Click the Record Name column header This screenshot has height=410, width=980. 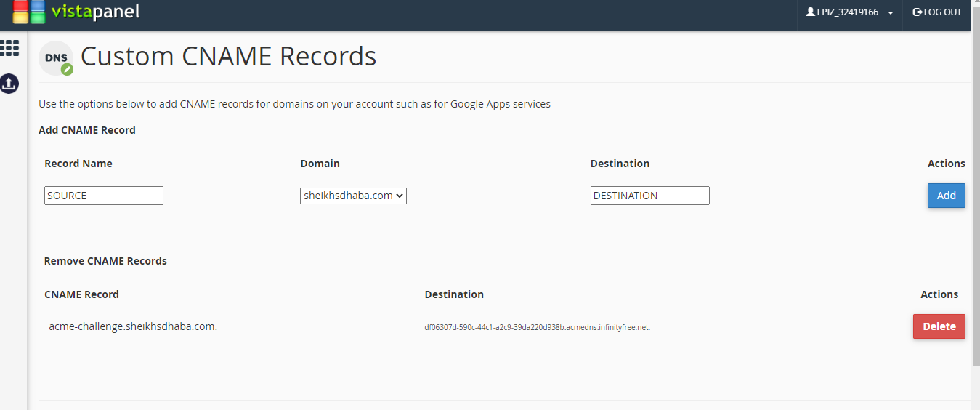(x=78, y=164)
